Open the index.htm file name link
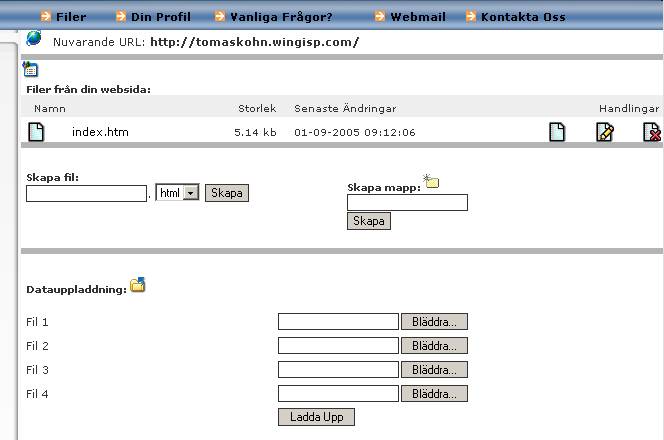This screenshot has width=664, height=440. (x=100, y=132)
